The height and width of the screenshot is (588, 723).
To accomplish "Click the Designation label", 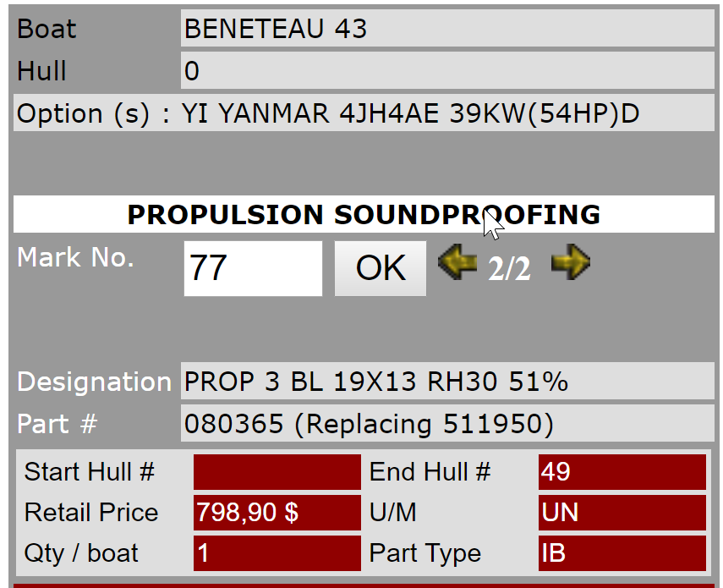I will [94, 382].
